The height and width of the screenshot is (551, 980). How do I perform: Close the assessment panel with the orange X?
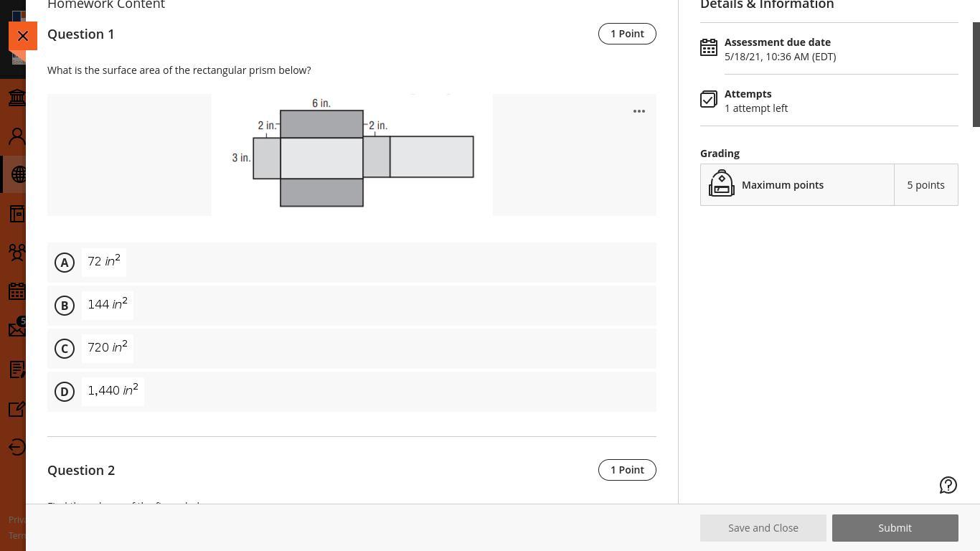[23, 36]
